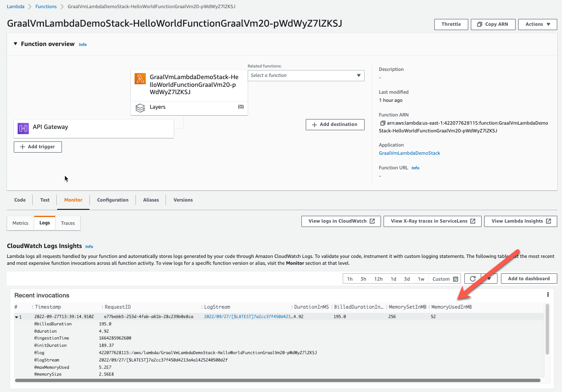
Task: Click the vertical scrollbar of invocations table
Action: [x=547, y=329]
